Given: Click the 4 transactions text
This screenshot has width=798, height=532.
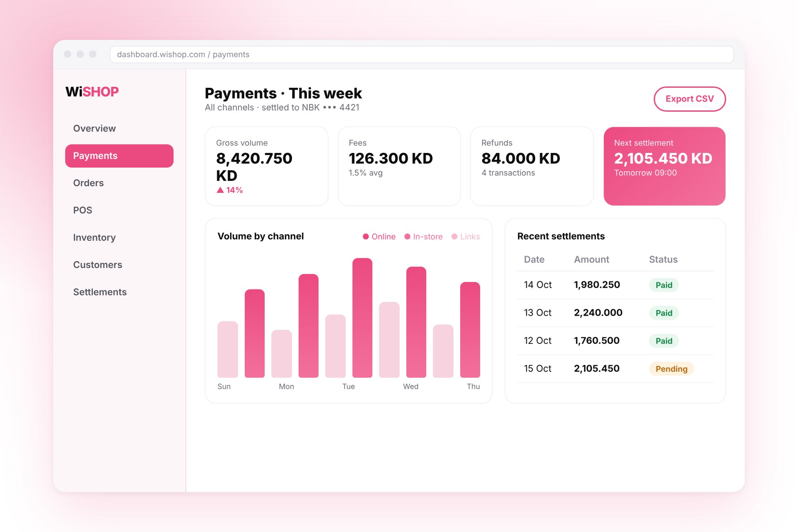Looking at the screenshot, I should [x=508, y=173].
